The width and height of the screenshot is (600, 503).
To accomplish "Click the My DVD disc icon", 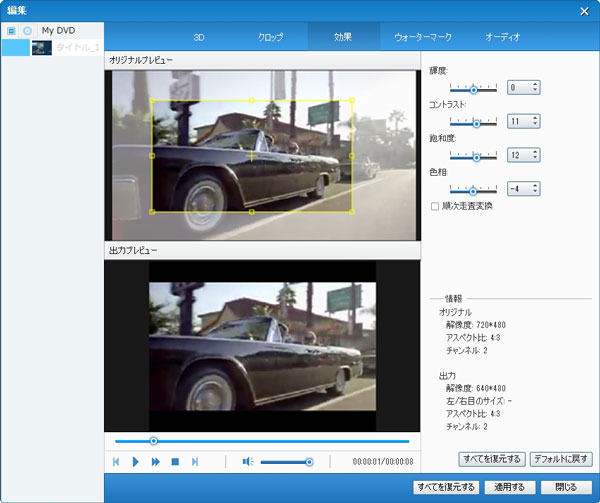I will pyautogui.click(x=27, y=31).
